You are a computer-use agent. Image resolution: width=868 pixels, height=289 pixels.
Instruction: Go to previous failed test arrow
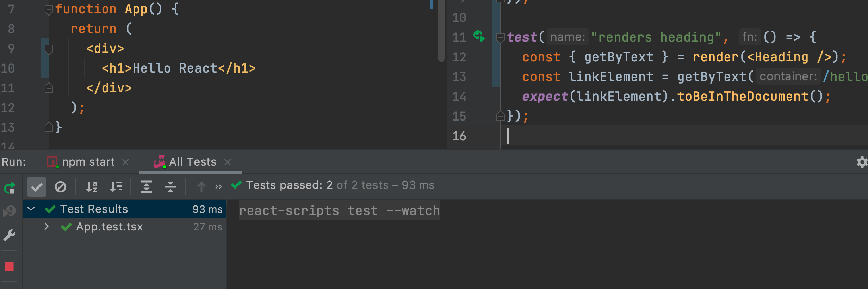(x=201, y=187)
